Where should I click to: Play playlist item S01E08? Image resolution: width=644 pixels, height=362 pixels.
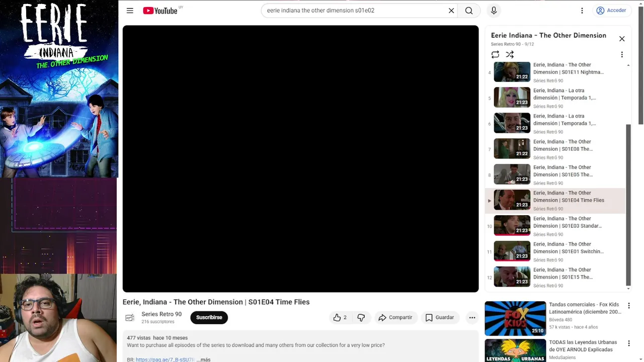[x=555, y=149]
